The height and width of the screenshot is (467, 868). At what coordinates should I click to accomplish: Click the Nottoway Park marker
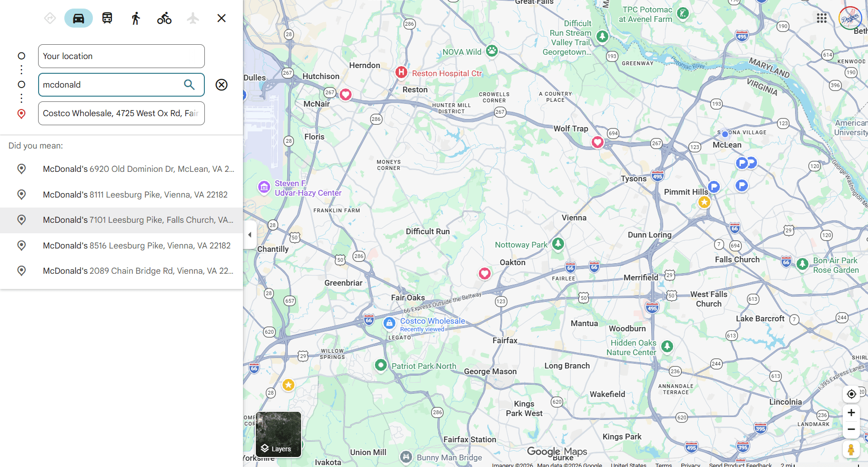(x=558, y=244)
